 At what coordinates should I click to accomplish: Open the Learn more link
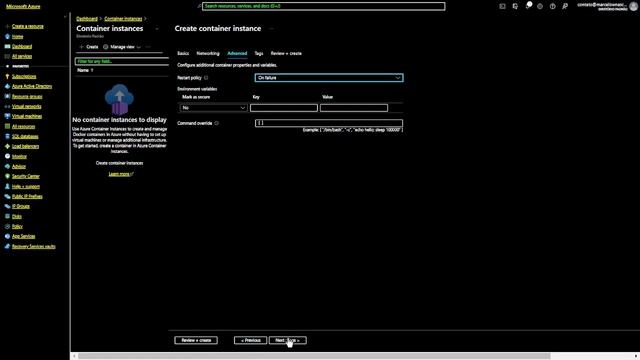pyautogui.click(x=121, y=174)
